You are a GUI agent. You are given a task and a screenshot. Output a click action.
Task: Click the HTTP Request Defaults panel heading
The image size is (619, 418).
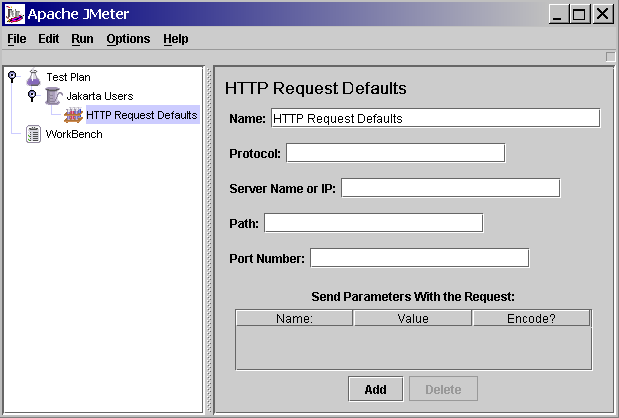point(315,88)
